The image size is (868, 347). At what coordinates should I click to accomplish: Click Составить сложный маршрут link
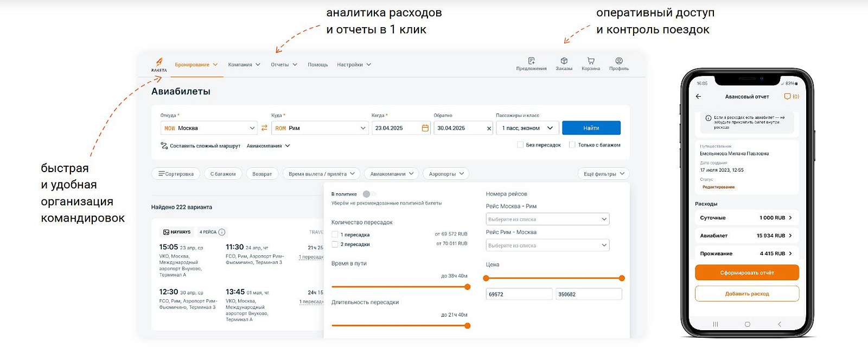[205, 146]
